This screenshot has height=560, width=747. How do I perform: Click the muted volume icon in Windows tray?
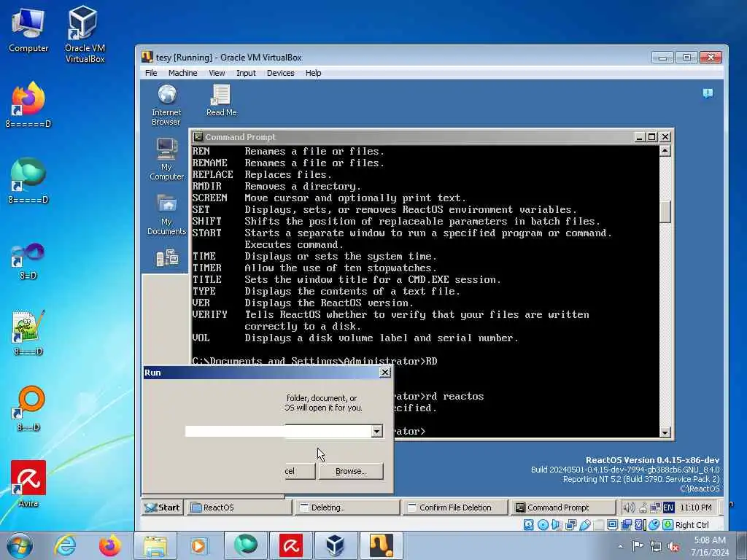click(x=673, y=547)
